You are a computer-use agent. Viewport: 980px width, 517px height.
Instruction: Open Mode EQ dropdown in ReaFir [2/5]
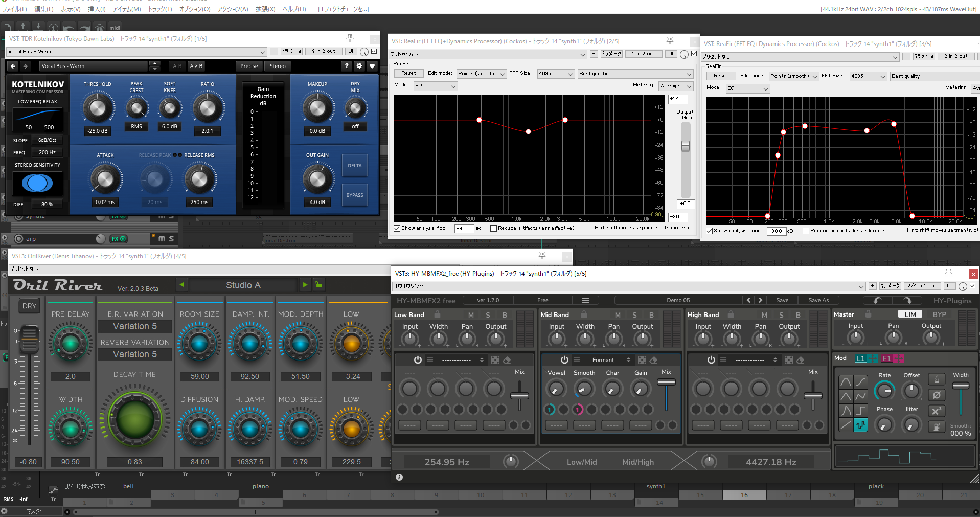436,86
